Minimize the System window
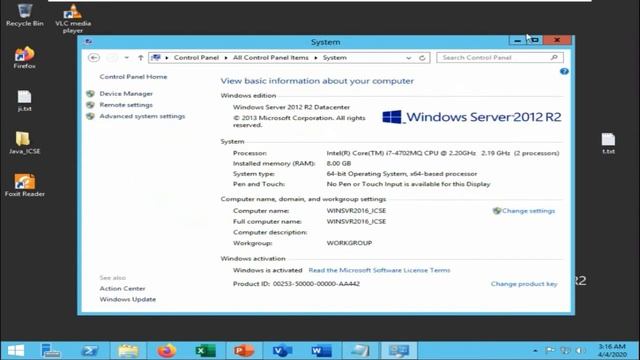The width and height of the screenshot is (640, 360). (518, 40)
